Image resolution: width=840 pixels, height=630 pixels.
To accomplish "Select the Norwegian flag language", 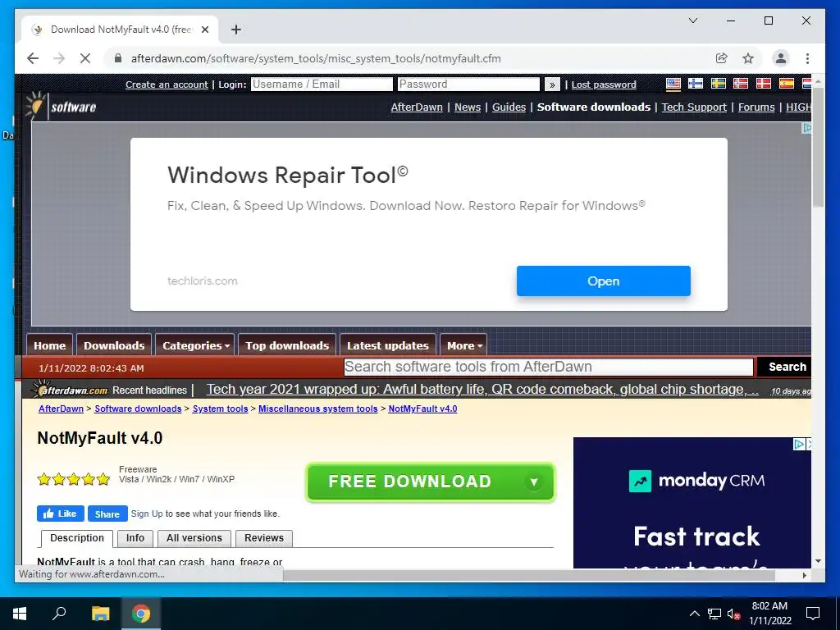I will [x=741, y=84].
